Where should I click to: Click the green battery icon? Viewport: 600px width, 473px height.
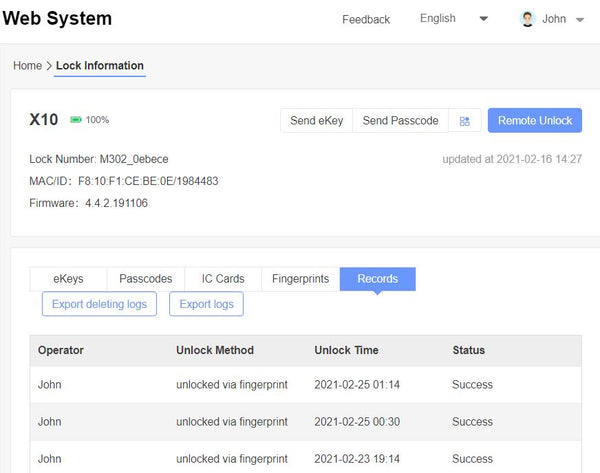[76, 120]
